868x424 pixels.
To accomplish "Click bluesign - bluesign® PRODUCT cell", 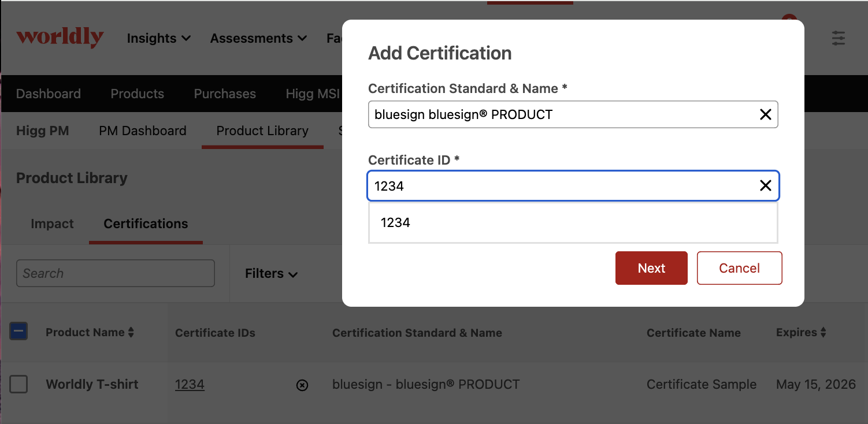I will [x=426, y=384].
